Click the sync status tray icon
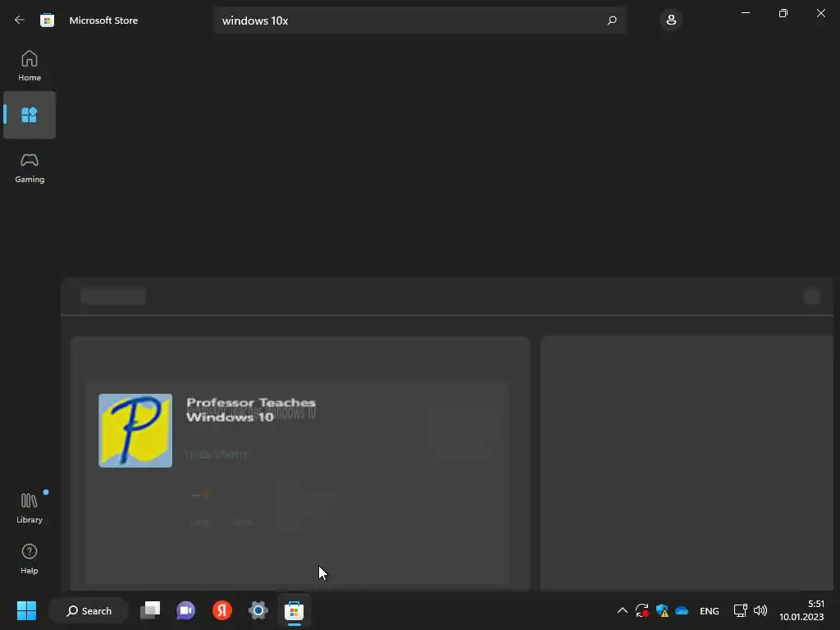Screen dimensions: 840x630 pyautogui.click(x=641, y=610)
